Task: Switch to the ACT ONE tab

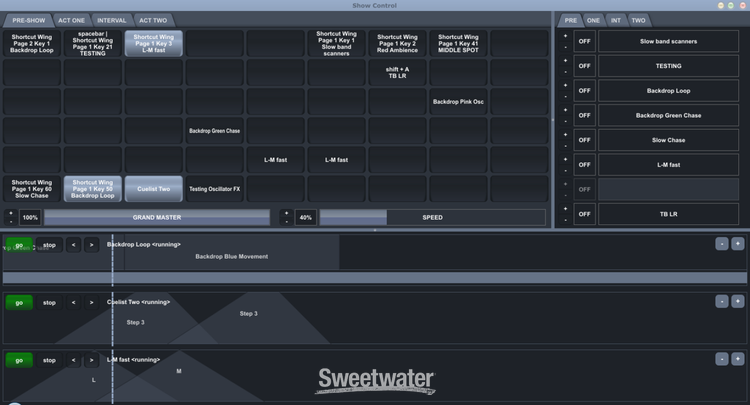Action: click(71, 20)
